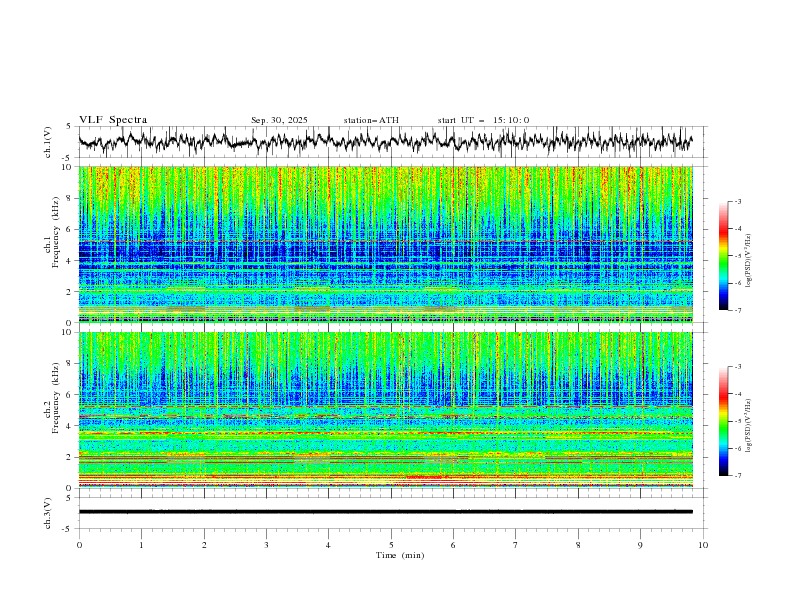The image size is (792, 612).
Task: Click time axis tick label "9"
Action: (x=640, y=545)
